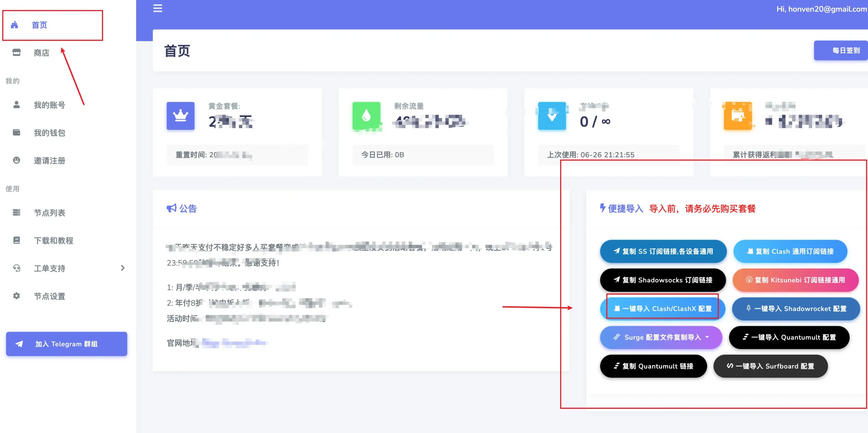Viewport: 868px width, 433px height.
Task: Click the gear icon beside 节点设置
Action: tap(16, 296)
